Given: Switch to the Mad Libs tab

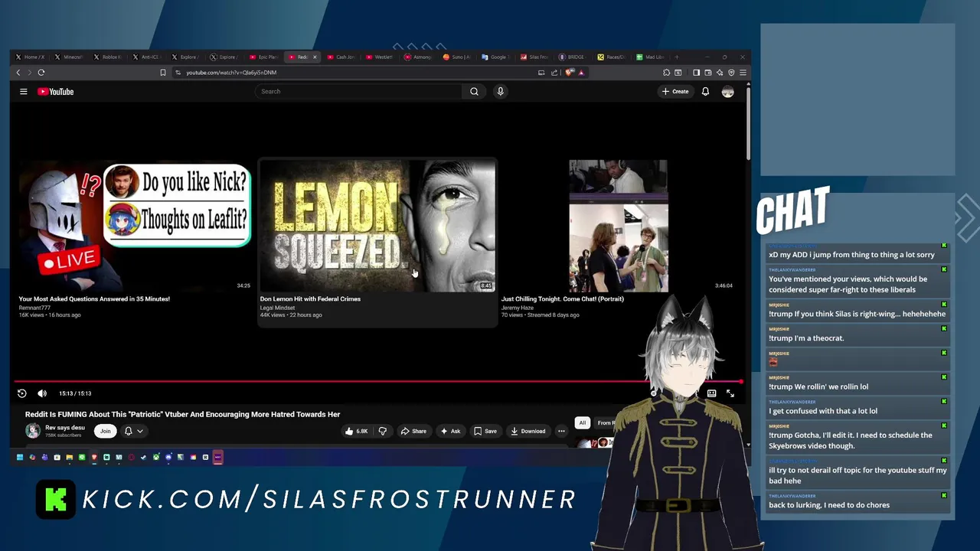Looking at the screenshot, I should point(651,57).
